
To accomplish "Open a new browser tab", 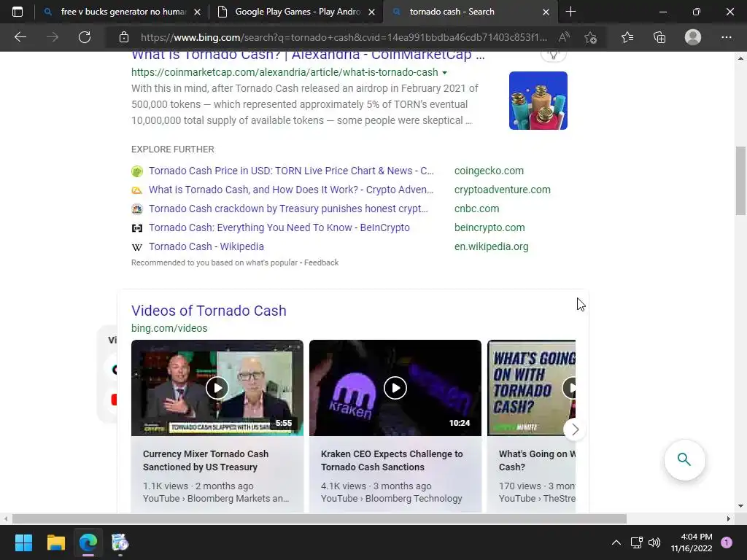I will pos(570,12).
